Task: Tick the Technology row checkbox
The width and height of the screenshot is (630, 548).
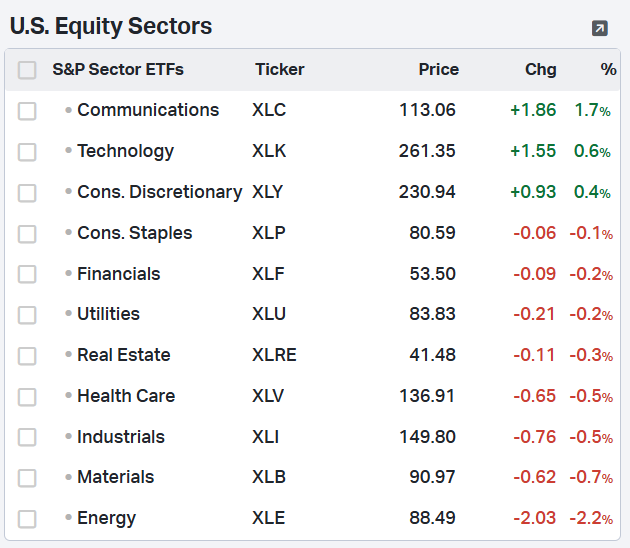Action: (x=27, y=152)
